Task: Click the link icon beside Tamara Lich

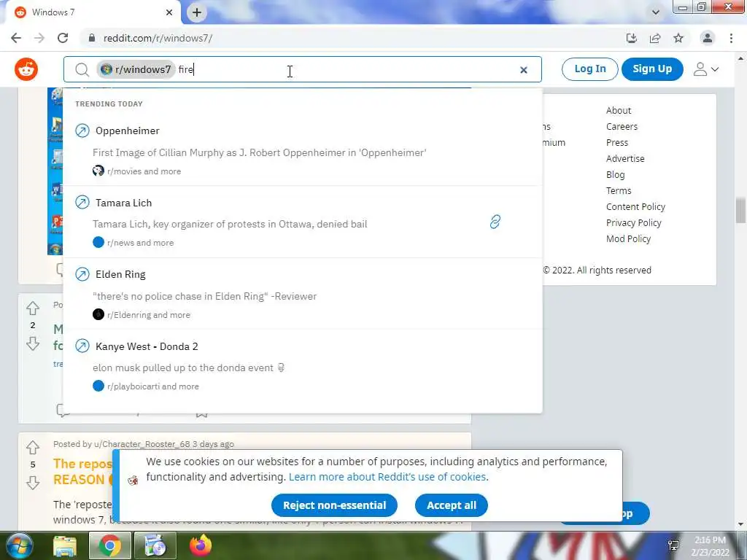Action: coord(495,222)
